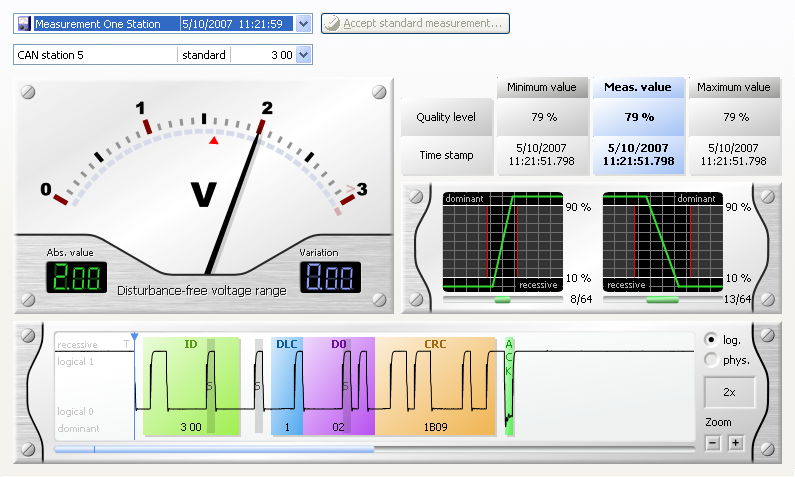
Task: Click the red triangle marker on voltmeter
Action: 212,140
